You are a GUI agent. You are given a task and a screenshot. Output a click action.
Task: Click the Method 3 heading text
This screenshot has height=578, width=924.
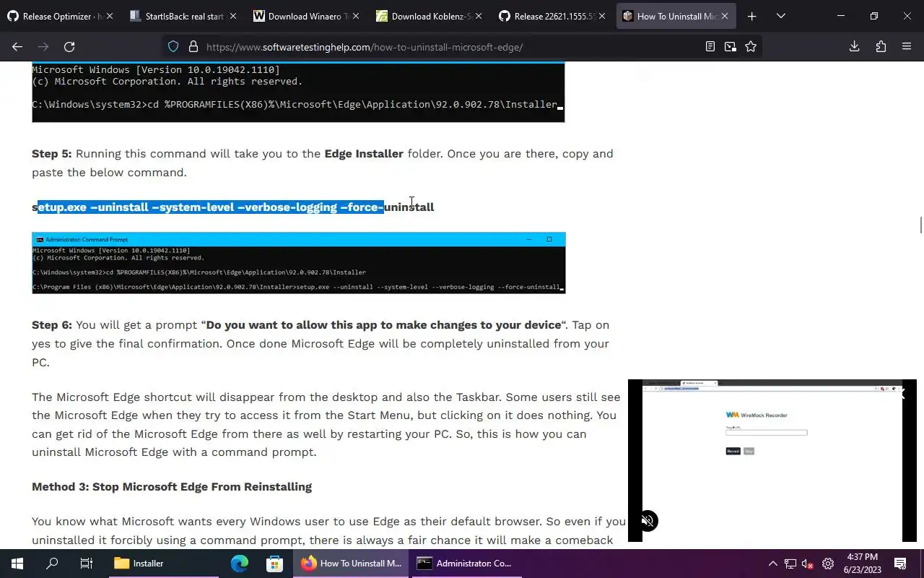point(172,487)
